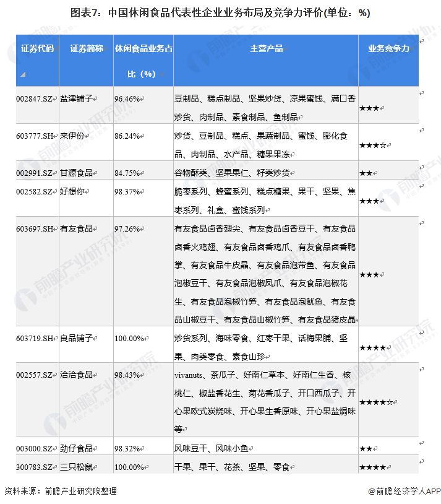Image resolution: width=441 pixels, height=504 pixels.
Task: Select the 证券简称 column header
Action: [x=87, y=48]
